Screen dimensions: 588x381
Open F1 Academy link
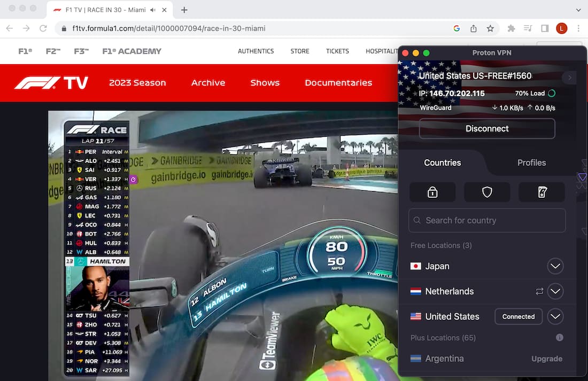[x=131, y=51]
